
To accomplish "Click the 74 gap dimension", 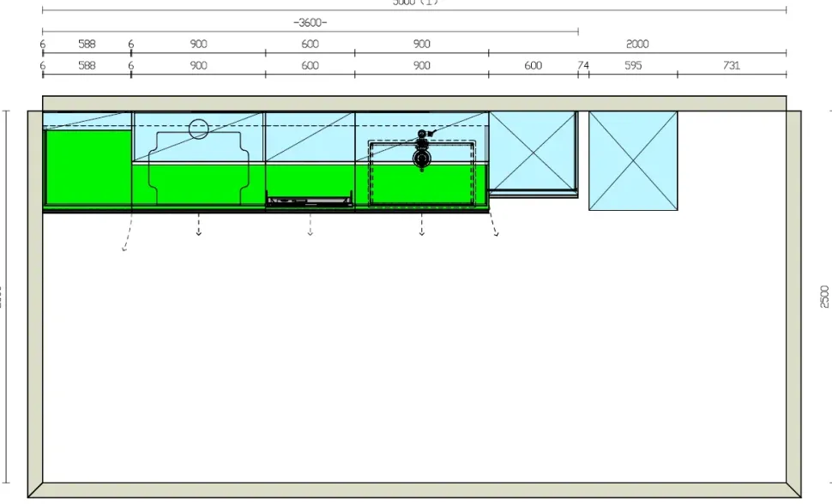I will (583, 65).
